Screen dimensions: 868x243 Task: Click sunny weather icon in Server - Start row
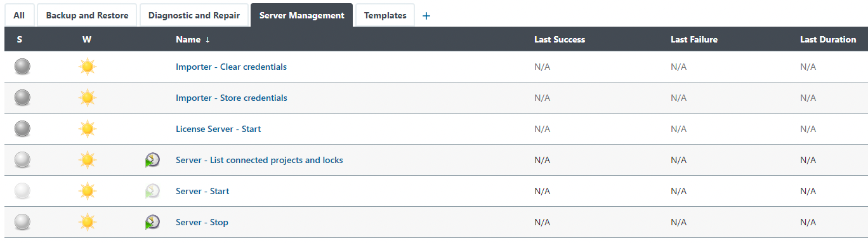click(88, 191)
